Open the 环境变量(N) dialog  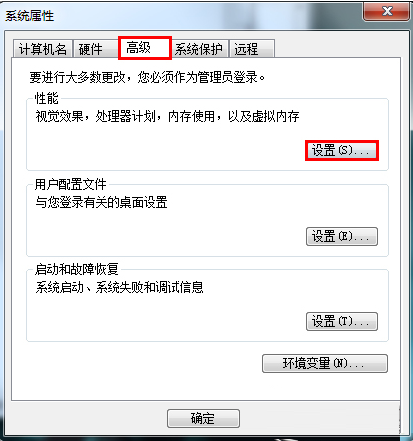[x=325, y=363]
